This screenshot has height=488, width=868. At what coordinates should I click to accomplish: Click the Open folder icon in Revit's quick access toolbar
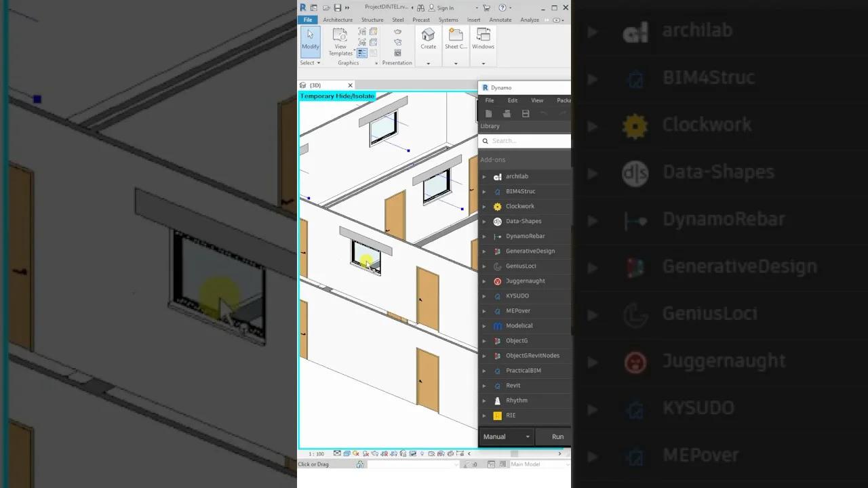[326, 7]
